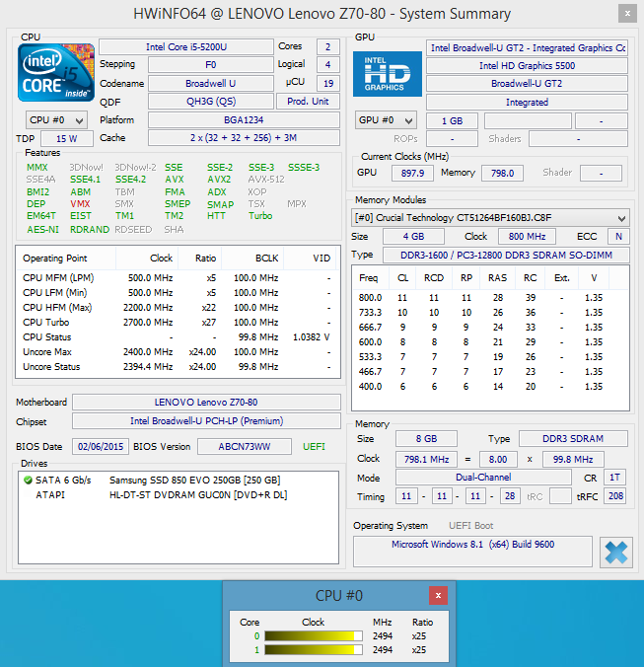Click the cache value field
The image size is (644, 667).
tap(244, 138)
